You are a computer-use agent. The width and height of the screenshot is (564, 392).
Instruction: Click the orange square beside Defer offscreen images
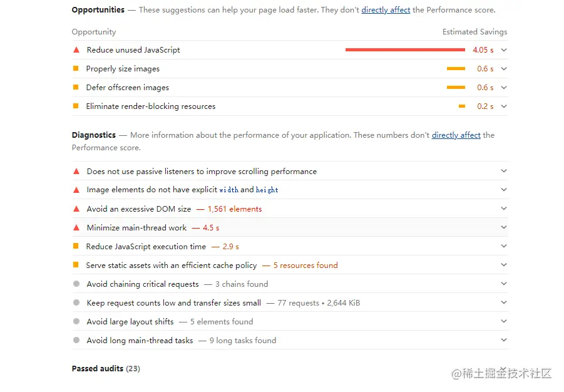76,87
